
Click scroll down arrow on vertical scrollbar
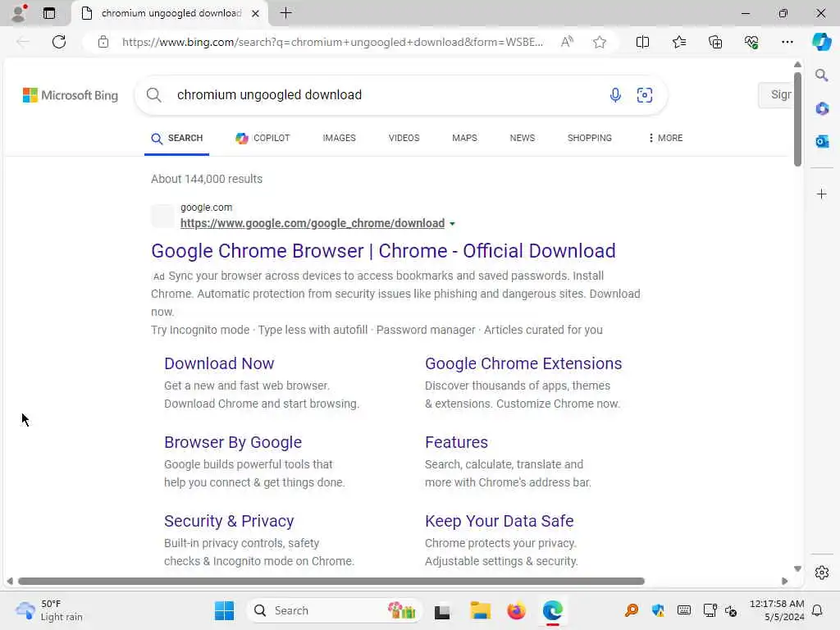[x=797, y=568]
